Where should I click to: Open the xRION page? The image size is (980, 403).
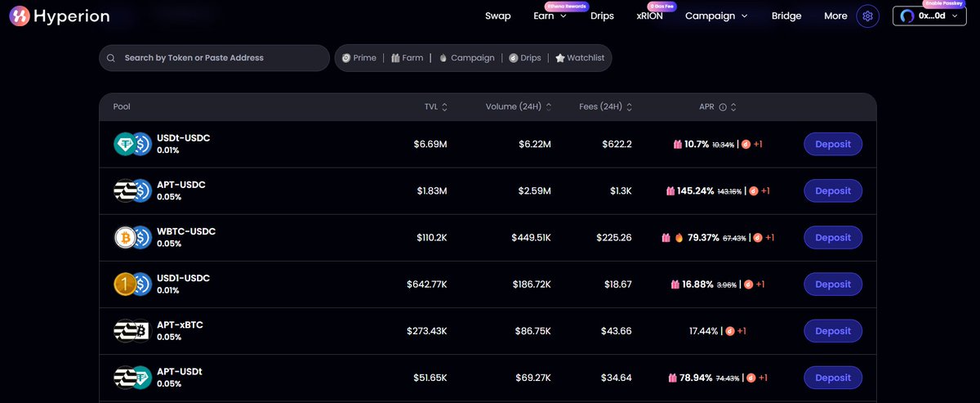(649, 16)
